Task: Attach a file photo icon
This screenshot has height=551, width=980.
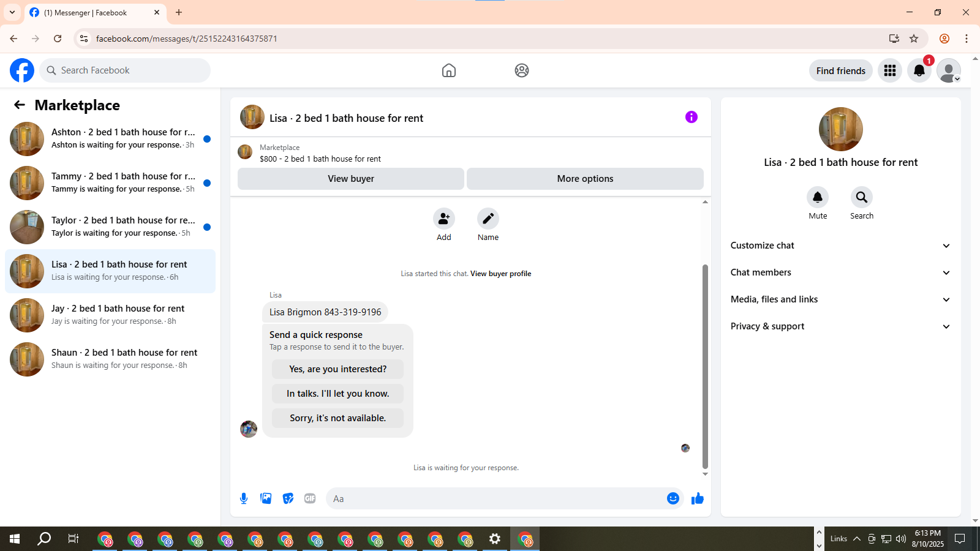Action: click(266, 498)
